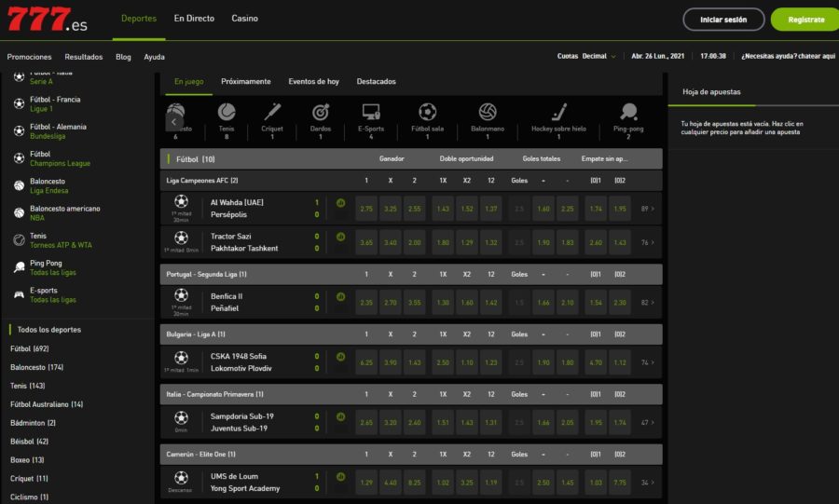The height and width of the screenshot is (504, 839).
Task: Open the Casino tab
Action: click(x=244, y=19)
